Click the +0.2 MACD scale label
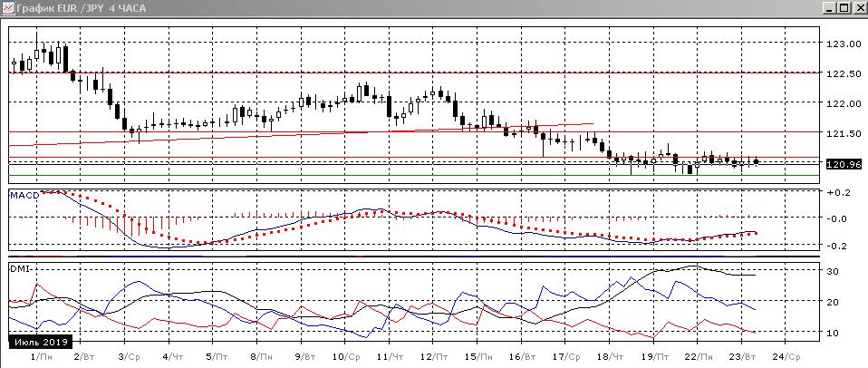868x368 pixels. (x=838, y=193)
